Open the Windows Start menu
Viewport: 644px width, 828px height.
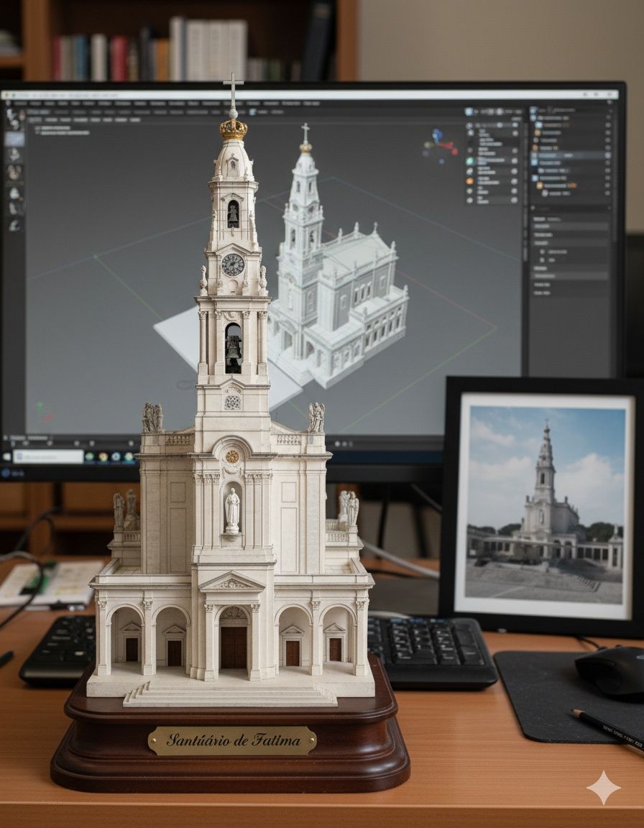click(6, 456)
